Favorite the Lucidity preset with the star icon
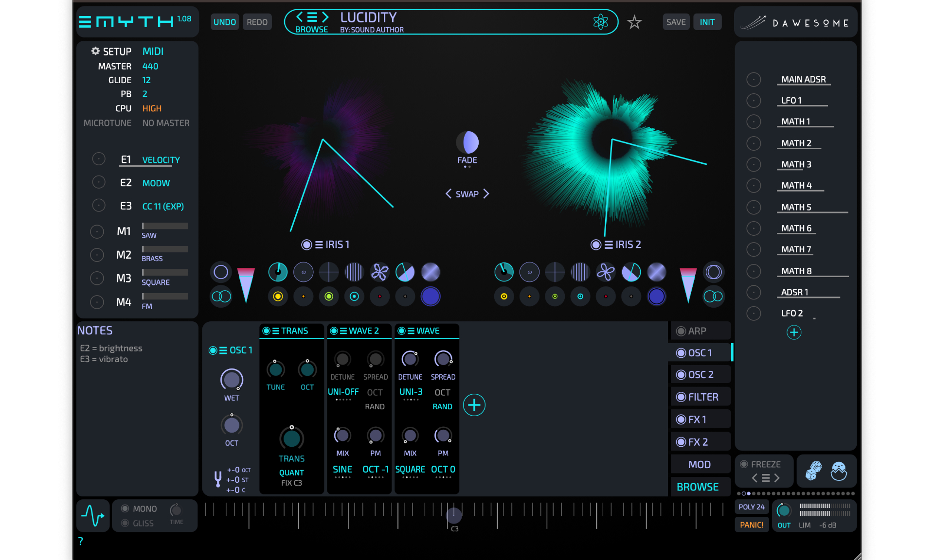 634,22
